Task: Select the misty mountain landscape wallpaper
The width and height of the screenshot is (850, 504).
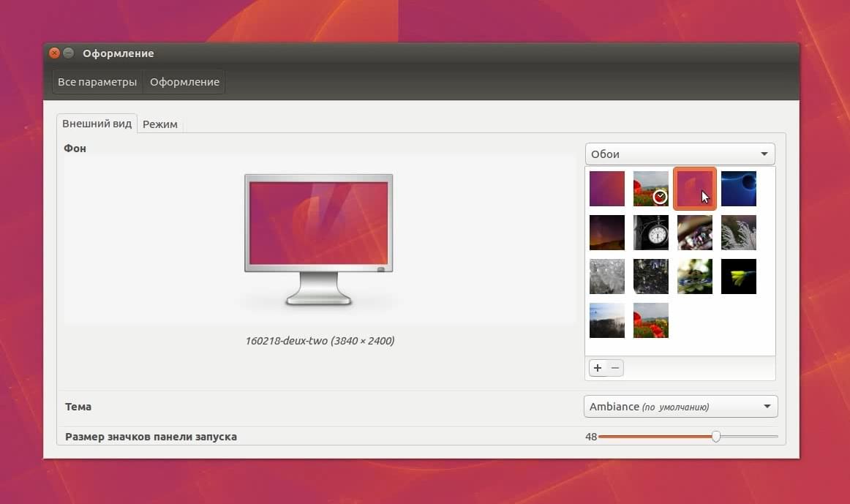Action: 607,320
